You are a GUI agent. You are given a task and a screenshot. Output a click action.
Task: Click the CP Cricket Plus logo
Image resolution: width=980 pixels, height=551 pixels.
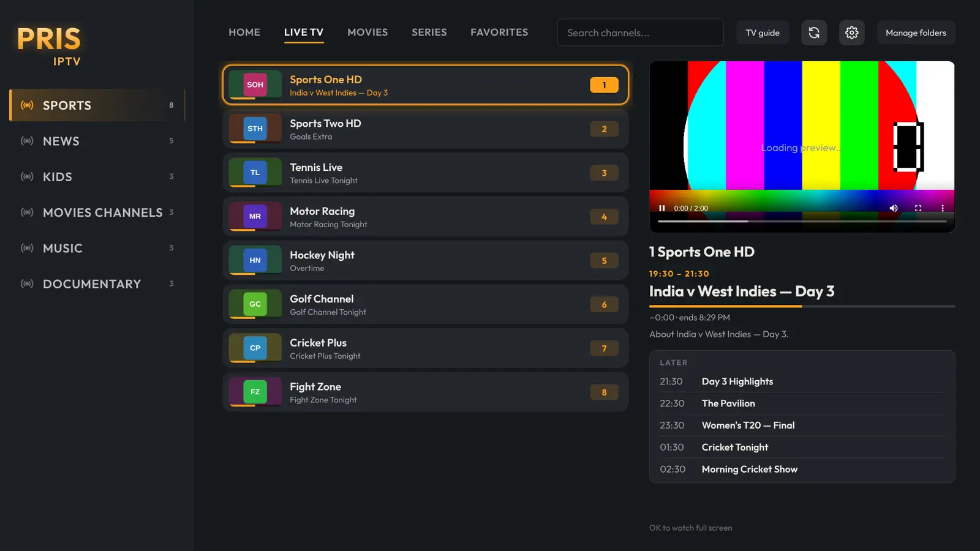(x=255, y=348)
